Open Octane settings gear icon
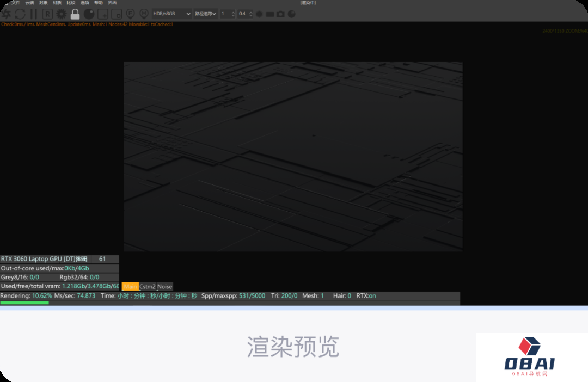The height and width of the screenshot is (382, 588). click(x=61, y=14)
